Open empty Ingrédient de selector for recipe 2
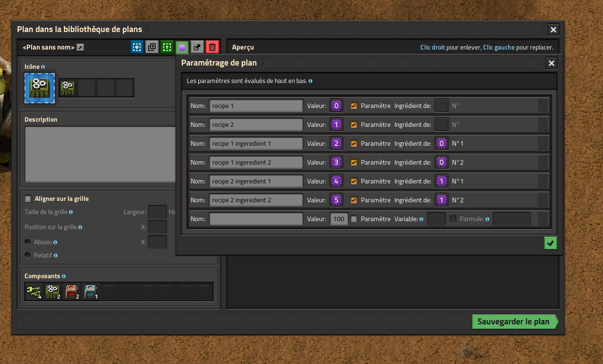The width and height of the screenshot is (603, 364). [441, 124]
